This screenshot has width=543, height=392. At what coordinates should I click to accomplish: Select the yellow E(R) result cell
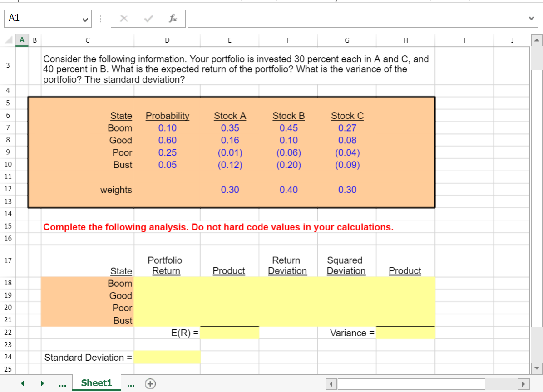pyautogui.click(x=229, y=333)
